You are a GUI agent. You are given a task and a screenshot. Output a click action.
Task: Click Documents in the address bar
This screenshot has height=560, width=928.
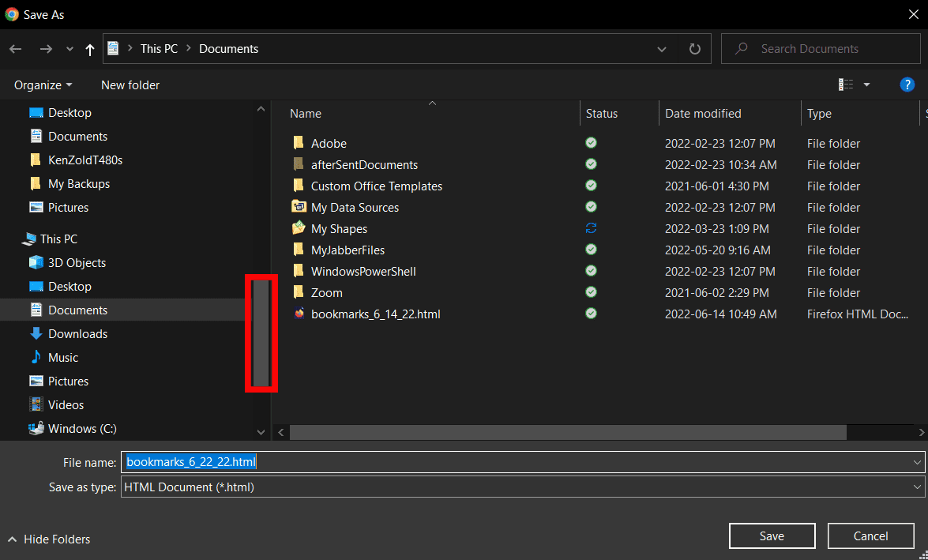(228, 49)
